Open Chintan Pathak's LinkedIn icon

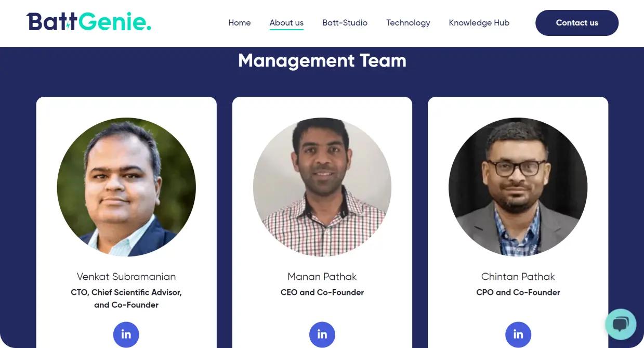(x=518, y=334)
